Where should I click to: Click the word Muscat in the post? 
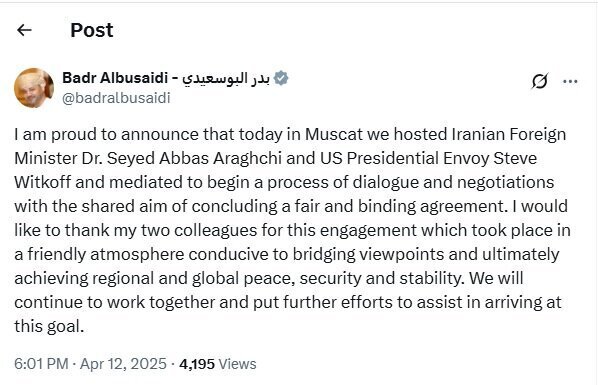(x=334, y=134)
